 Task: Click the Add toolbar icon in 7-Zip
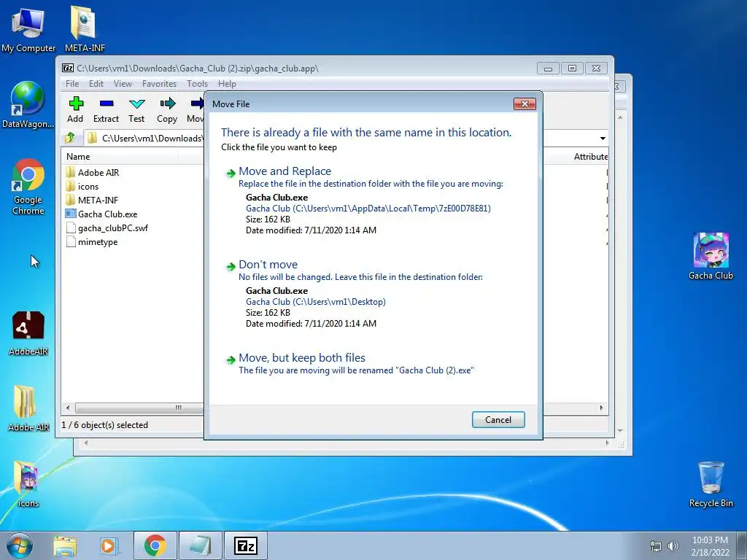point(75,110)
